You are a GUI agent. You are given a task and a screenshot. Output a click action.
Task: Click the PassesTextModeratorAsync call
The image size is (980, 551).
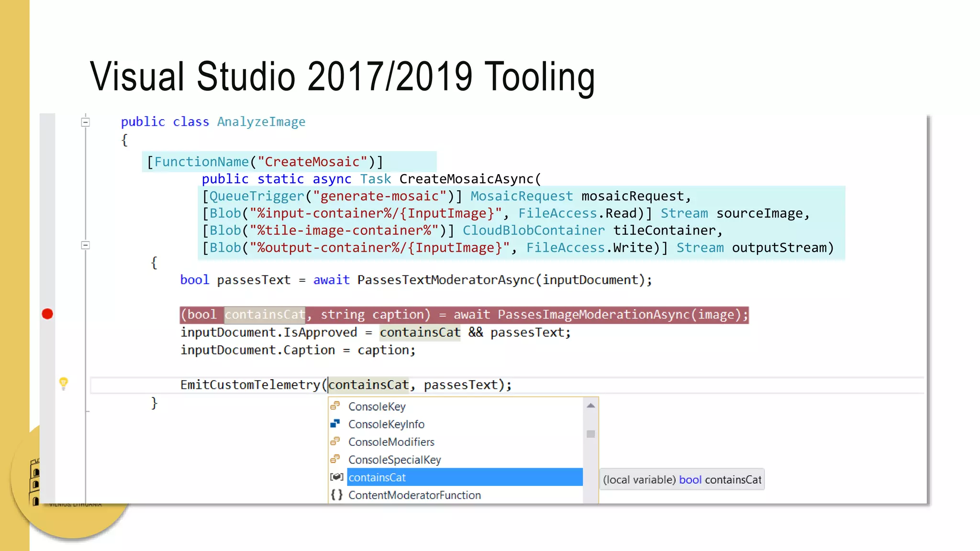445,280
